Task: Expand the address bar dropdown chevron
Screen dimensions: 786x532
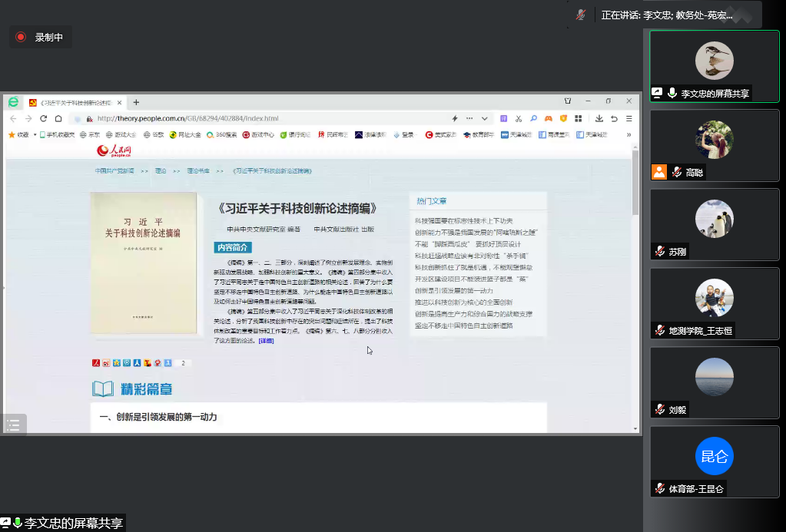Action: (x=485, y=119)
